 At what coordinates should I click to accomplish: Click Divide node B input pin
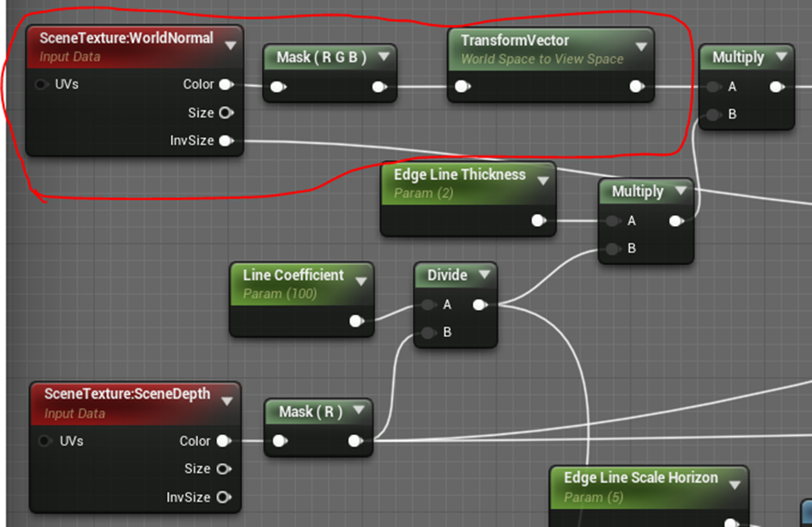click(x=429, y=332)
